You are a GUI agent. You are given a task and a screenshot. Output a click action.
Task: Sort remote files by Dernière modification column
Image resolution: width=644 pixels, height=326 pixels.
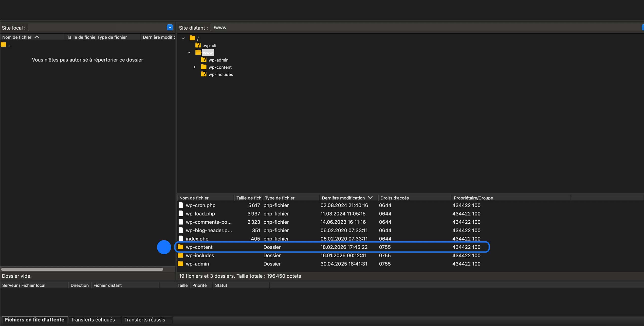pyautogui.click(x=343, y=198)
